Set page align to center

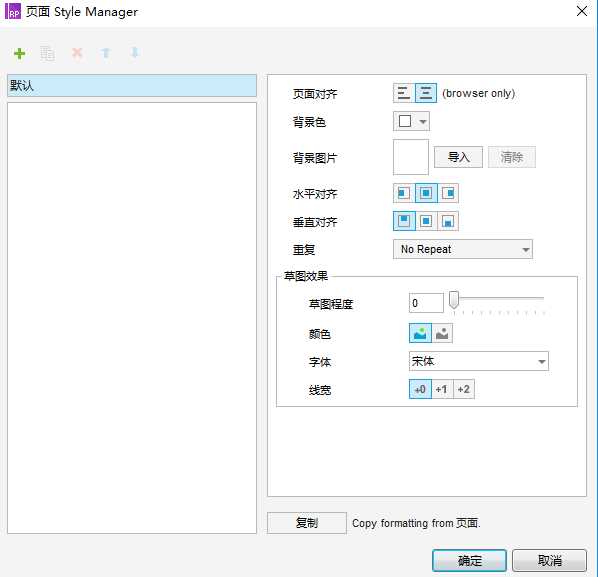coord(426,93)
